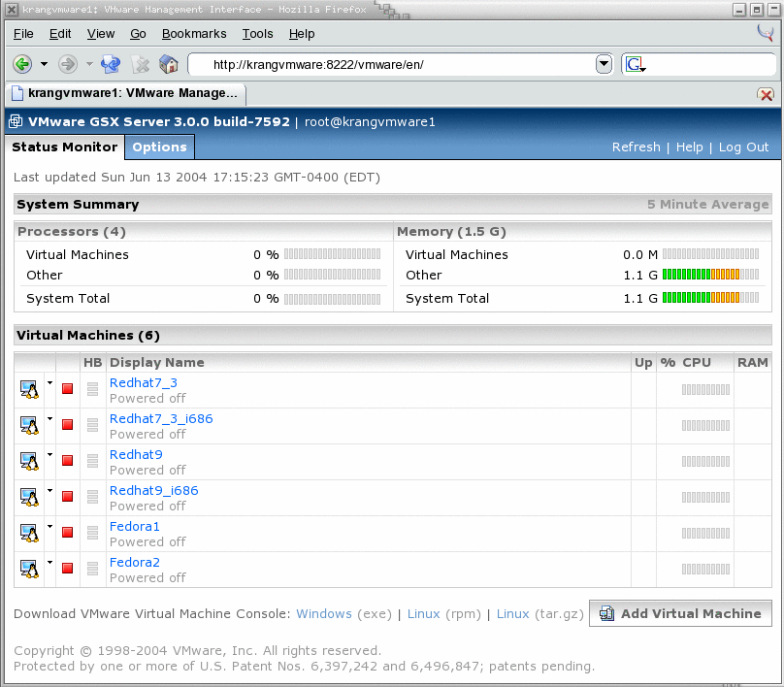
Task: Click the Firefox throbber icon at top right
Action: [765, 34]
